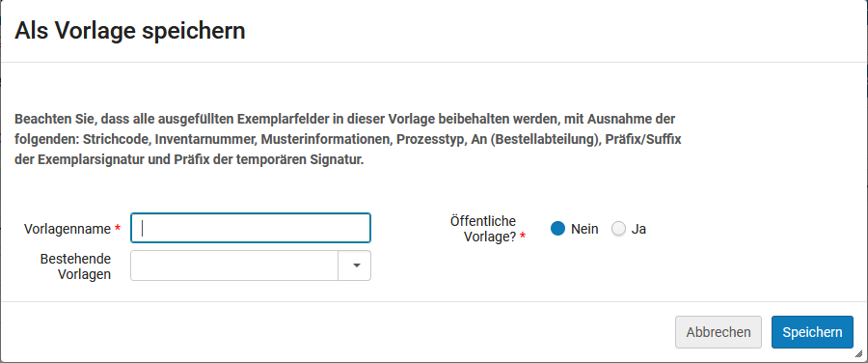Cancel with the Abbrechen button

pos(719,332)
